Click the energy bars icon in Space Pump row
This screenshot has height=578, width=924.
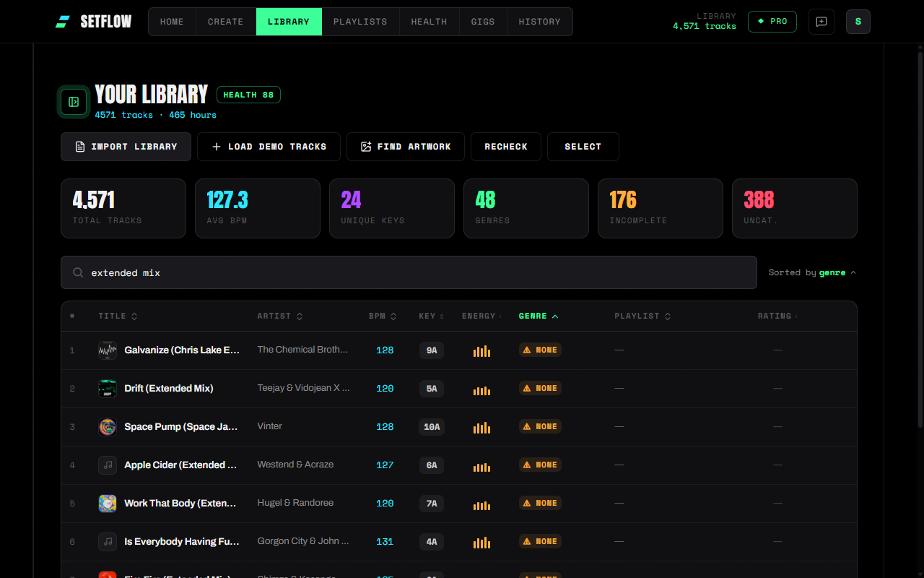point(481,427)
